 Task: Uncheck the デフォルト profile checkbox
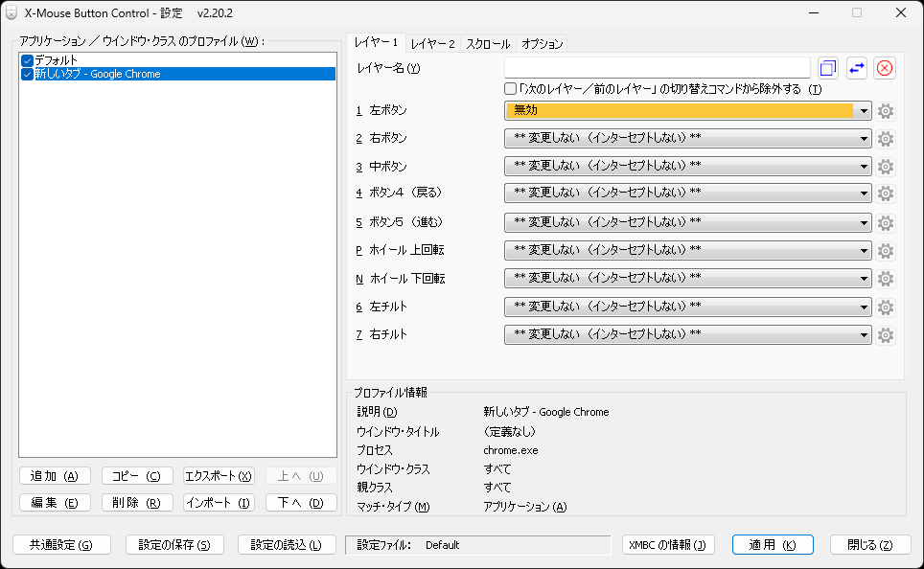coord(26,59)
